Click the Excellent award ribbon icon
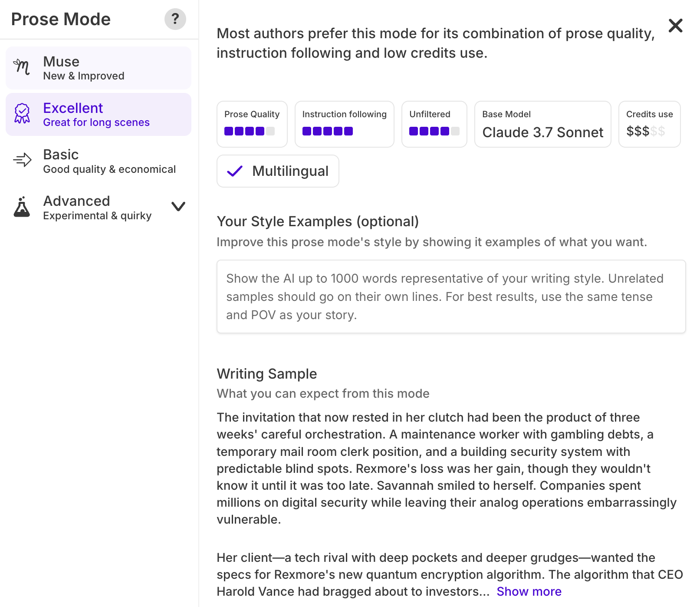700x607 pixels. (22, 114)
